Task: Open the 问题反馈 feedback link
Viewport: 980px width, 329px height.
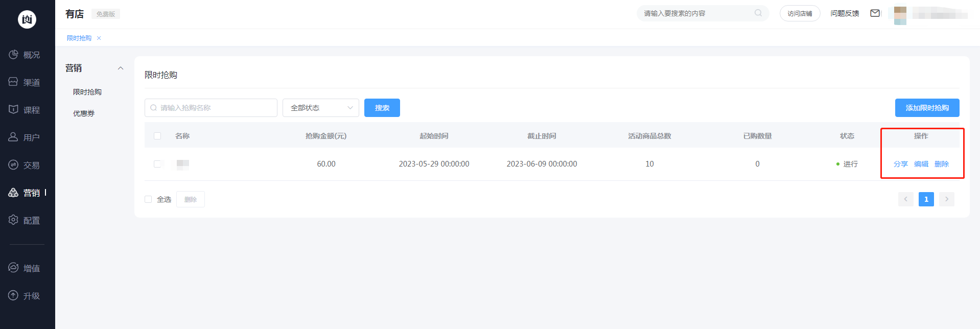Action: tap(845, 13)
